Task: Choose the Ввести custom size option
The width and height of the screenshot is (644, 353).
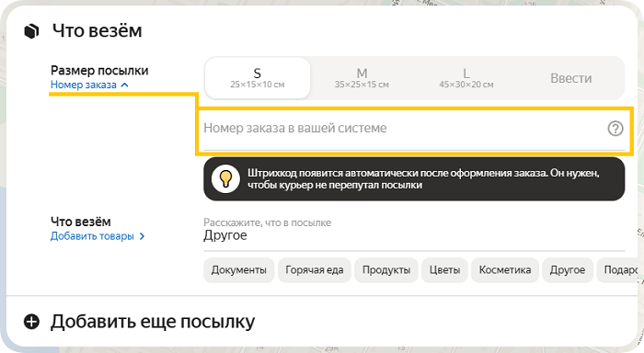Action: click(x=571, y=78)
